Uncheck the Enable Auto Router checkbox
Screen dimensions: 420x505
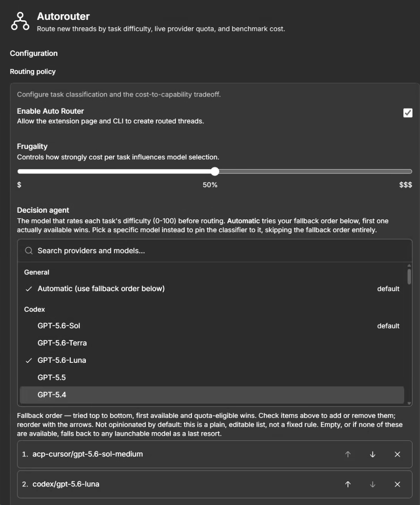[408, 113]
